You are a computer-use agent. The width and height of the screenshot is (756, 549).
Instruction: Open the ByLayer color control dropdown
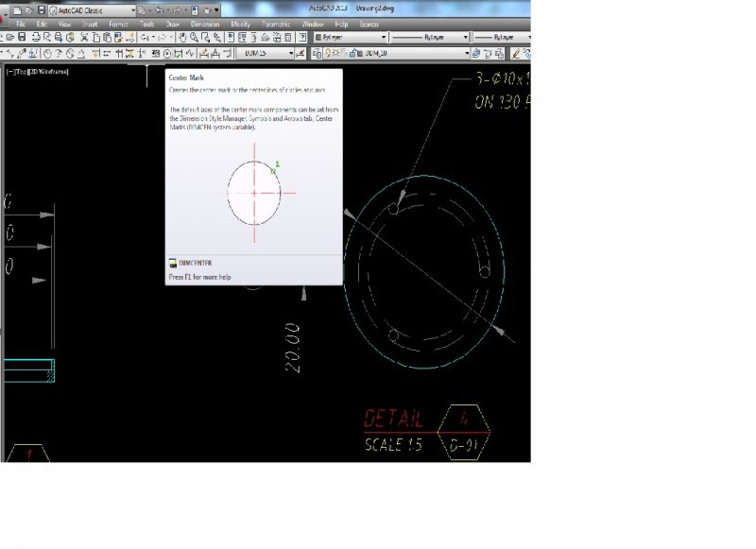[x=351, y=37]
